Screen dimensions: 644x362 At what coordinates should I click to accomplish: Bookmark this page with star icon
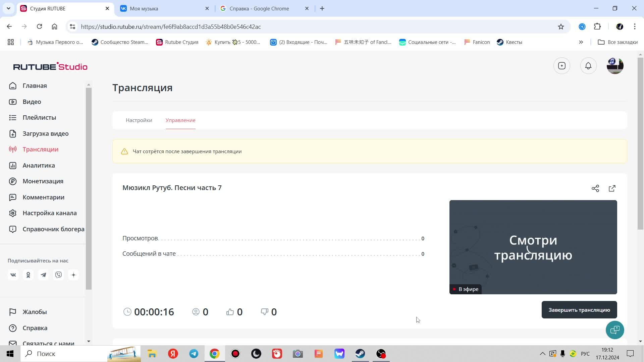pos(561,27)
